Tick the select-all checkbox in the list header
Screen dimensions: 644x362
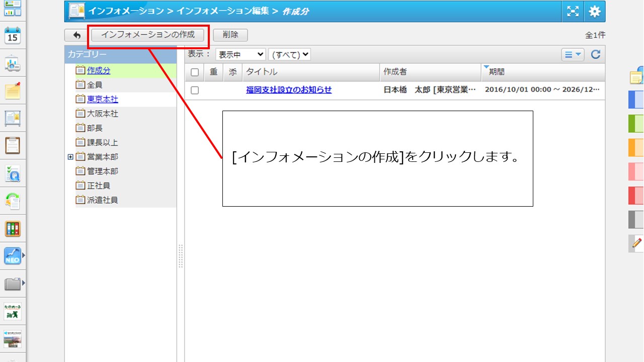(195, 72)
